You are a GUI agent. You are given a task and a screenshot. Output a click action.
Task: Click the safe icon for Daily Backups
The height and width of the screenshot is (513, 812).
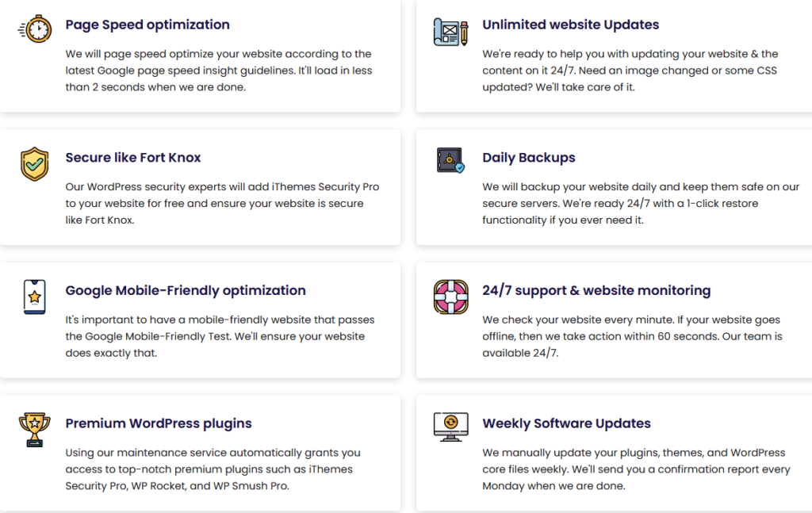pos(451,160)
